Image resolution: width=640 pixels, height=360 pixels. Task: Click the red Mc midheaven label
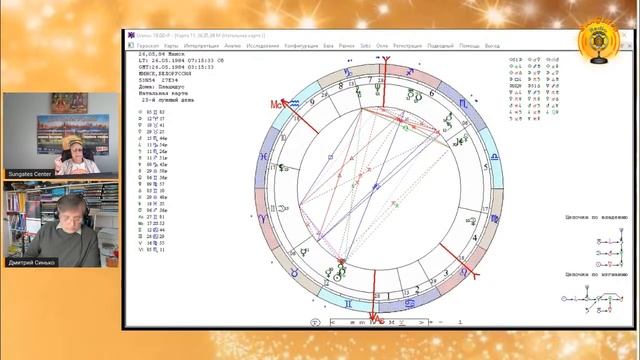pyautogui.click(x=276, y=105)
